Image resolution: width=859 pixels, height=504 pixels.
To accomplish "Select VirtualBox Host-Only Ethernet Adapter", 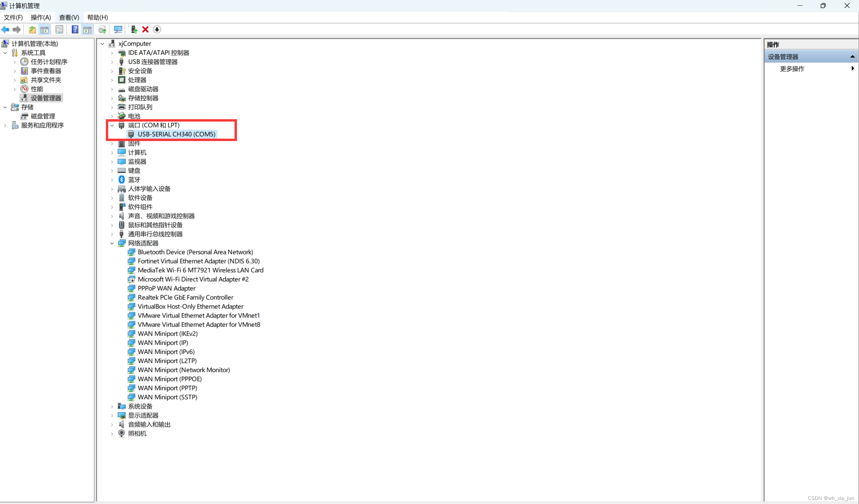I will pyautogui.click(x=191, y=306).
